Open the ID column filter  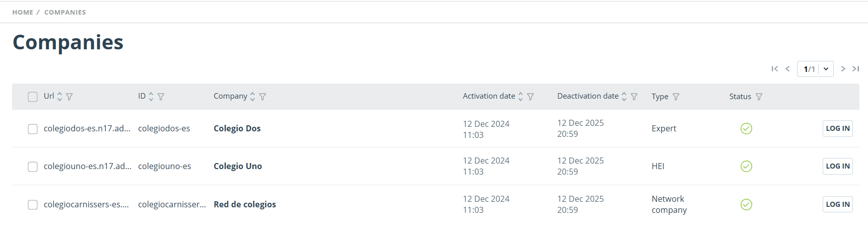click(x=161, y=97)
